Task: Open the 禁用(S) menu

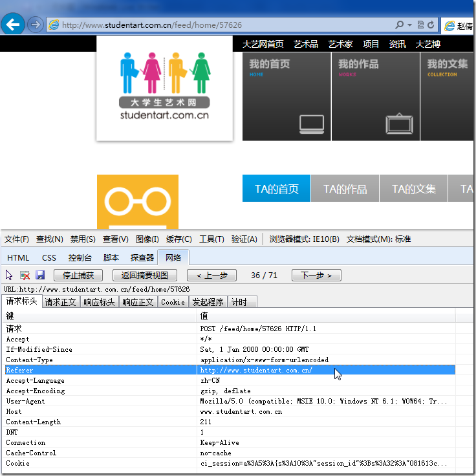Action: tap(83, 239)
